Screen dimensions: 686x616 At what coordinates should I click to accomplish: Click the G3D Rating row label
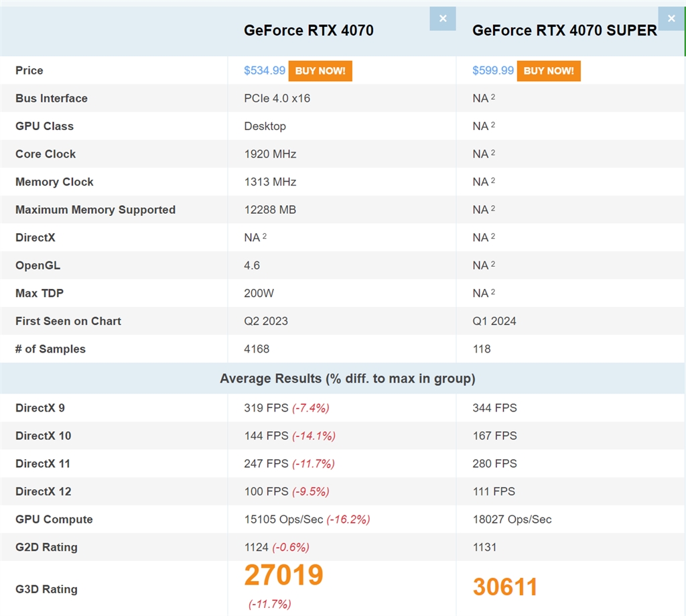click(x=46, y=589)
